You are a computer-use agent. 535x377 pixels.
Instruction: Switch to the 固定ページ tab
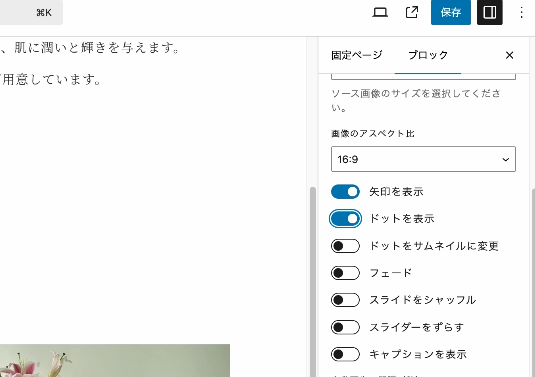357,55
